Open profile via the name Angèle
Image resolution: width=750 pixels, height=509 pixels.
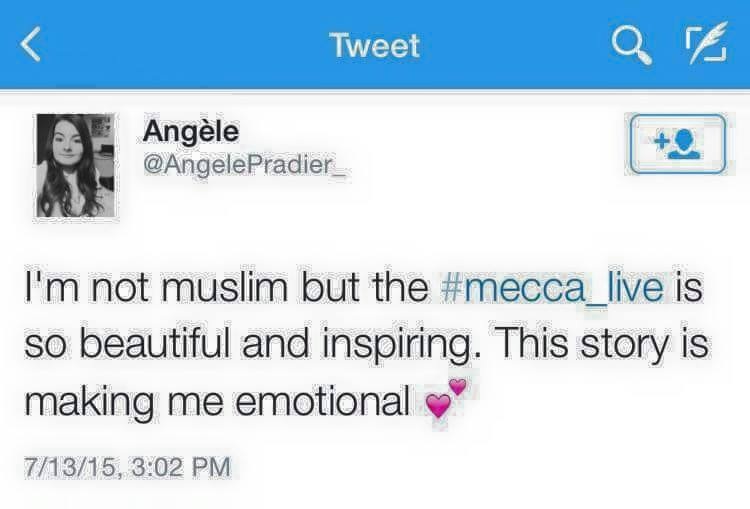[190, 131]
